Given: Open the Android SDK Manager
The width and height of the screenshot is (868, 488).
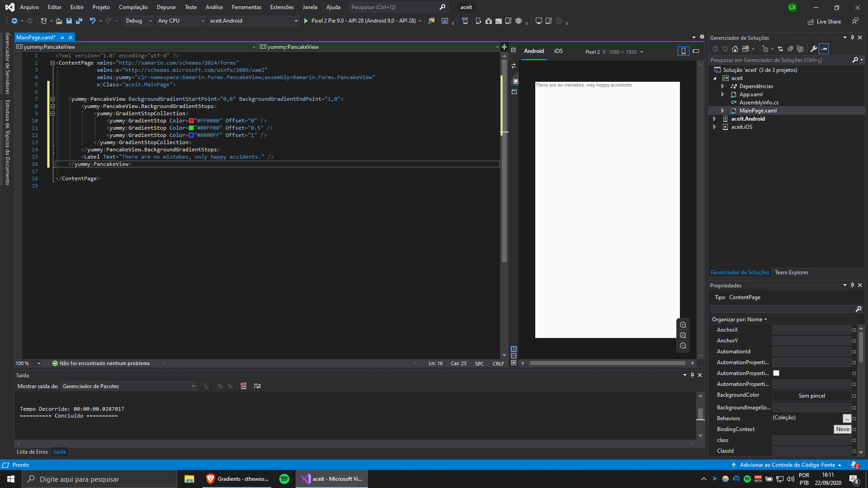Looking at the screenshot, I should 489,21.
